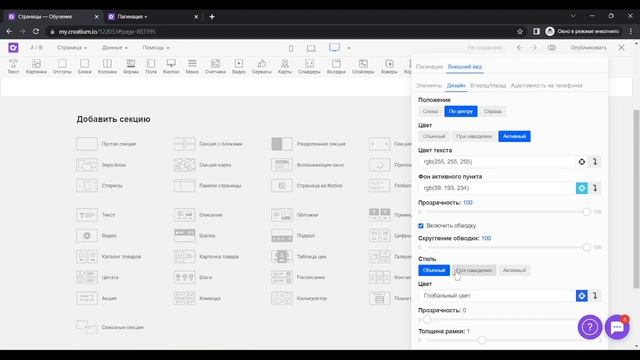Viewport: 640px width, 360px height.
Task: Set Положение to Слева
Action: tap(430, 111)
